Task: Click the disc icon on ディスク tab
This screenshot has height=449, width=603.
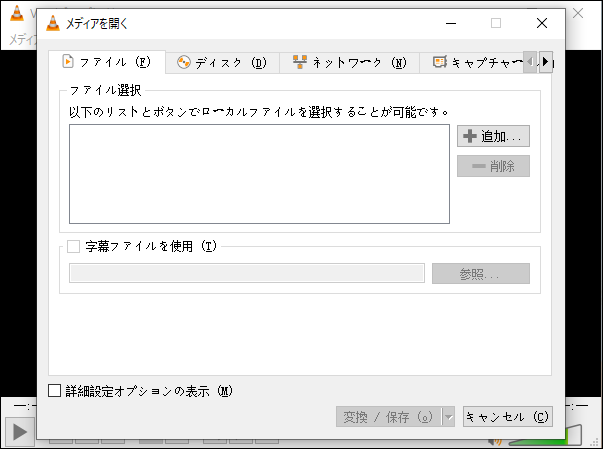Action: [183, 62]
